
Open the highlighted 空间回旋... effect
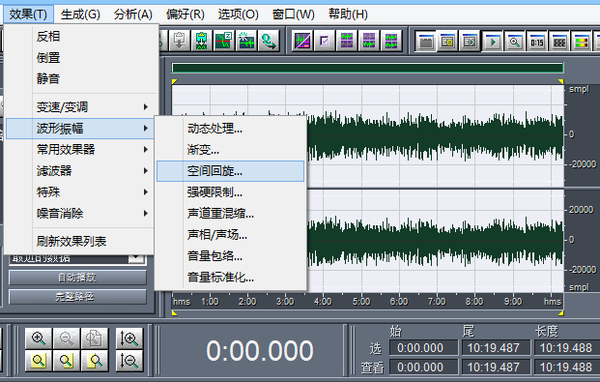(230, 171)
